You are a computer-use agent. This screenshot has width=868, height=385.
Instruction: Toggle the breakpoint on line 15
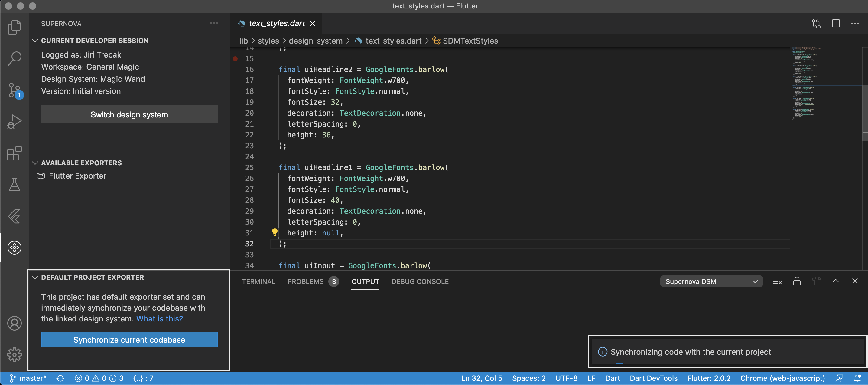point(235,59)
